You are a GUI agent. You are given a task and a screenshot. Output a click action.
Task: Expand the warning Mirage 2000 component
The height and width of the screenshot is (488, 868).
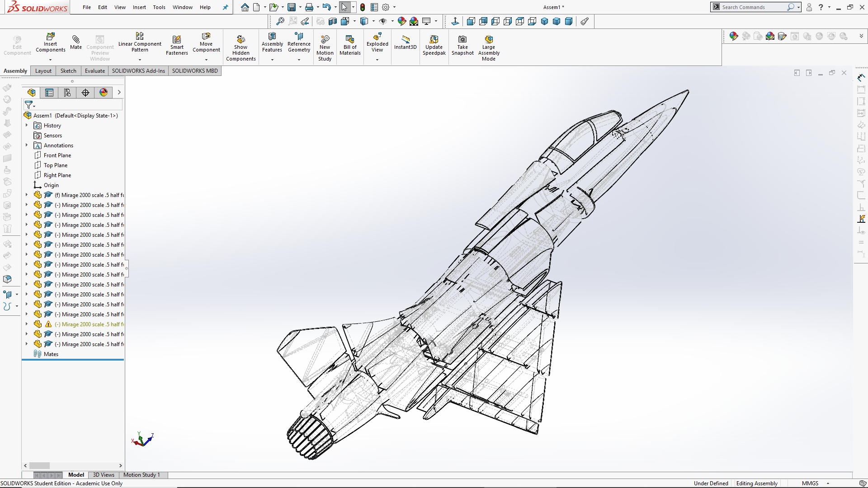27,324
